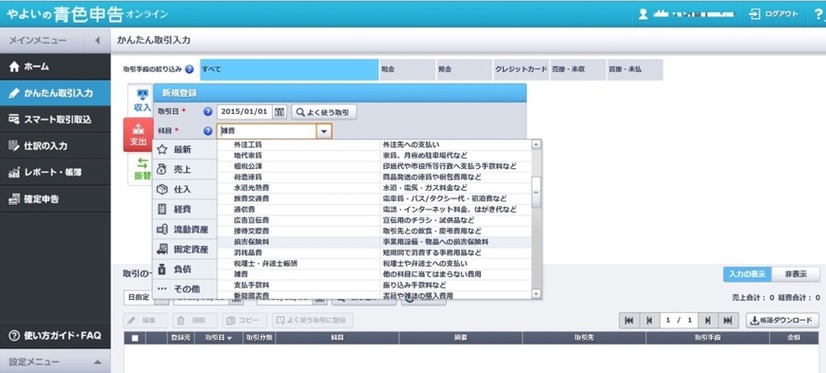Select the 現金 filter tab
The image size is (826, 373).
(407, 70)
